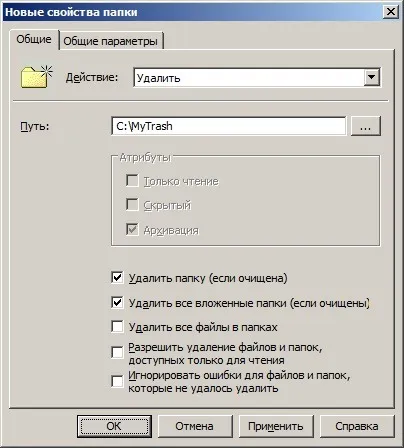Browse for path using the ... button

pos(366,126)
